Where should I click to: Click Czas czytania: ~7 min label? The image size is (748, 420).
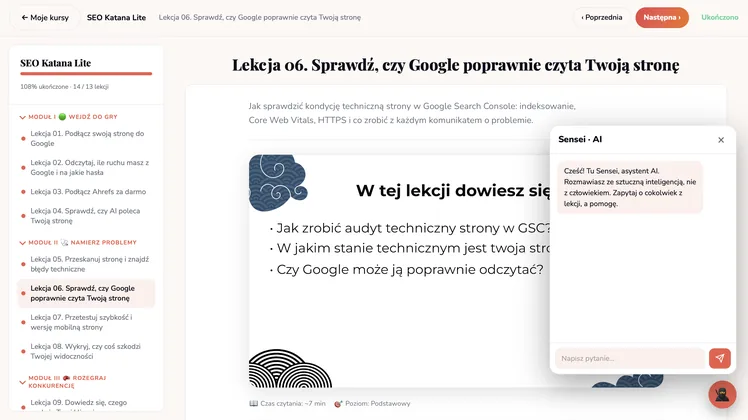(x=293, y=404)
